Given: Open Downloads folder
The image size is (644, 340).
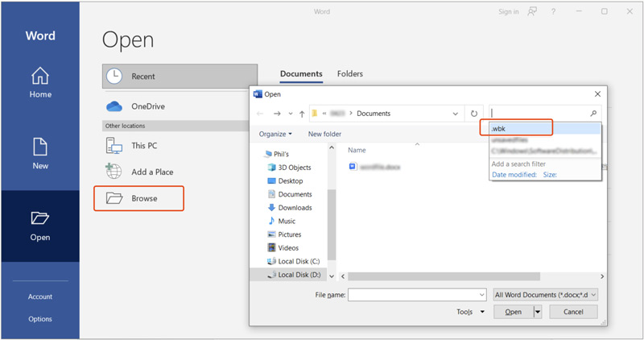Looking at the screenshot, I should tap(290, 208).
